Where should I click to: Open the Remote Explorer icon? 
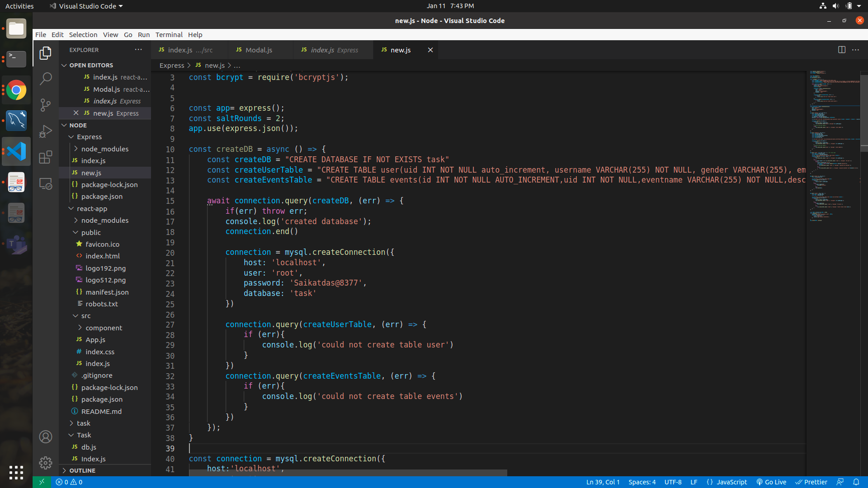pyautogui.click(x=46, y=183)
